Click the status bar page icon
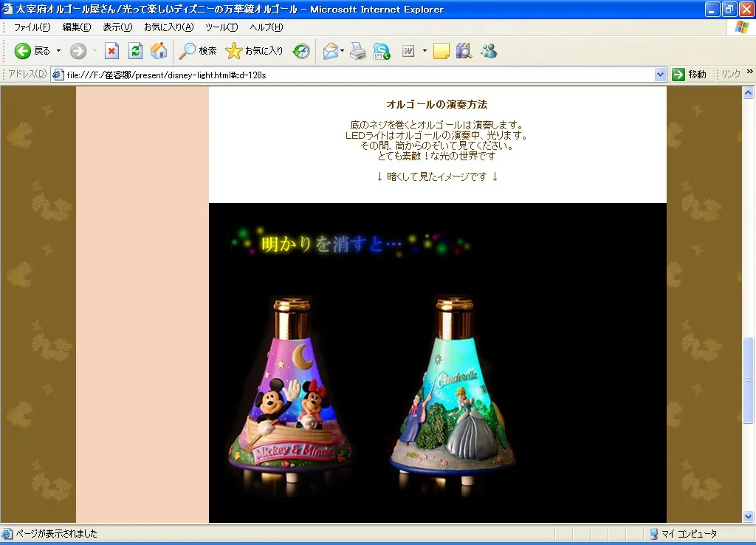The height and width of the screenshot is (545, 756). tap(7, 533)
